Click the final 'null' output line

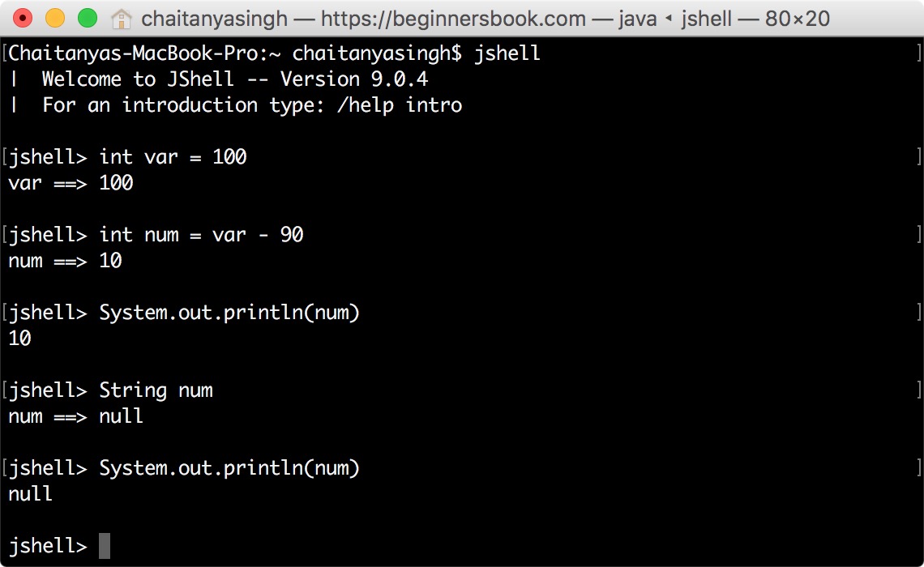pos(30,494)
